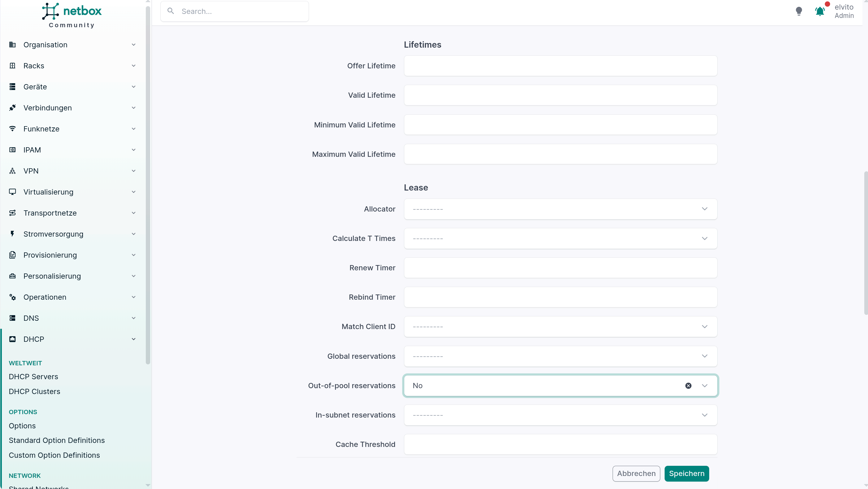The image size is (868, 489).
Task: Click the VPN network icon
Action: [12, 171]
